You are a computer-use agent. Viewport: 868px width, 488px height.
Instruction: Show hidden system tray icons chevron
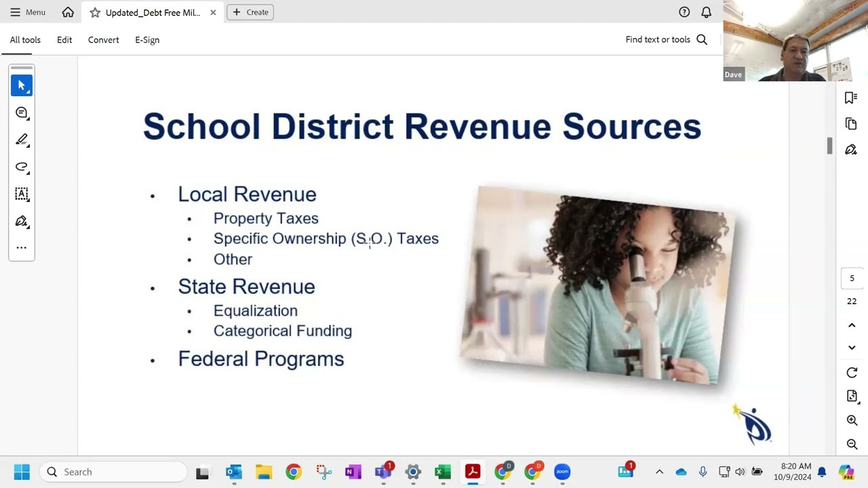(659, 472)
